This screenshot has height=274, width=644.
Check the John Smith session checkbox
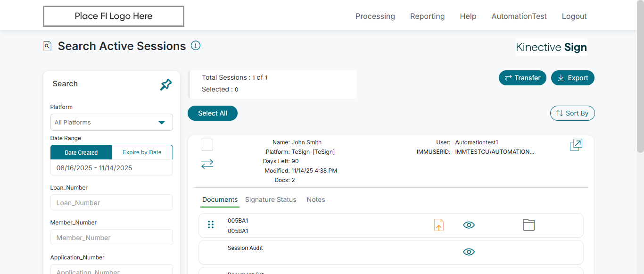coord(207,145)
